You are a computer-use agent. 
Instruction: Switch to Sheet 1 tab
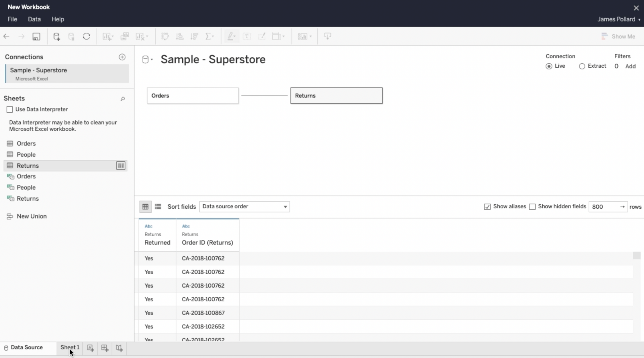click(69, 347)
